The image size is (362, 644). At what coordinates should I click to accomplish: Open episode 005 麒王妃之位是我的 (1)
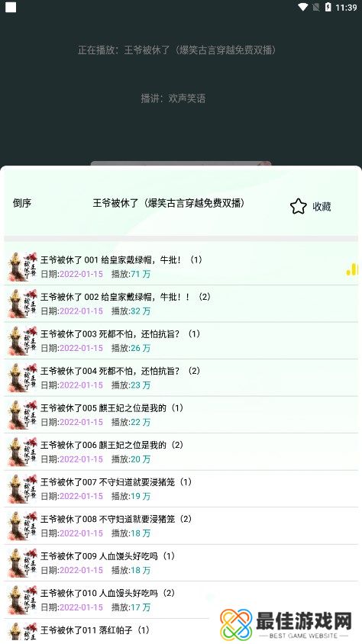[x=181, y=414]
